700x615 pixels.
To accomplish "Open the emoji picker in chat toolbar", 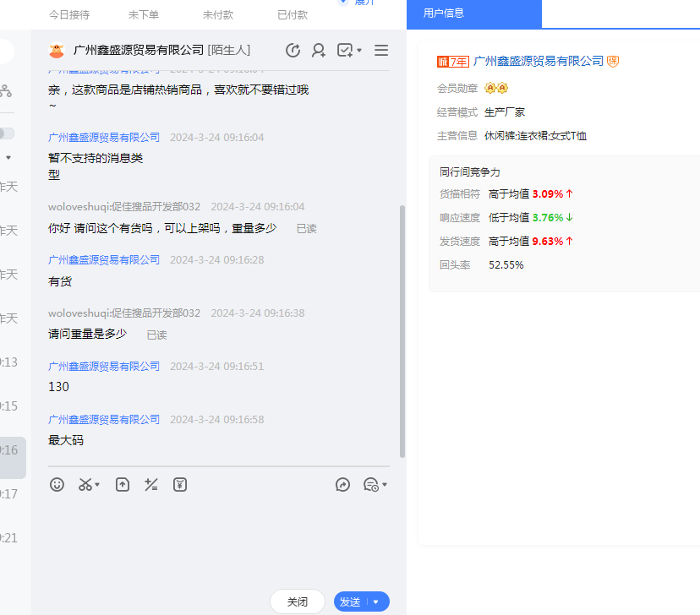I will (57, 484).
